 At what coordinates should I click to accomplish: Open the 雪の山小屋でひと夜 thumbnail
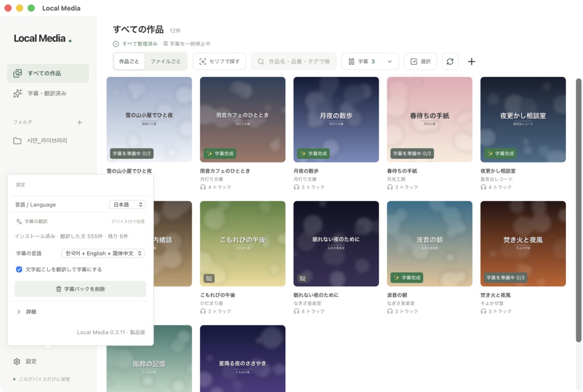(x=149, y=119)
